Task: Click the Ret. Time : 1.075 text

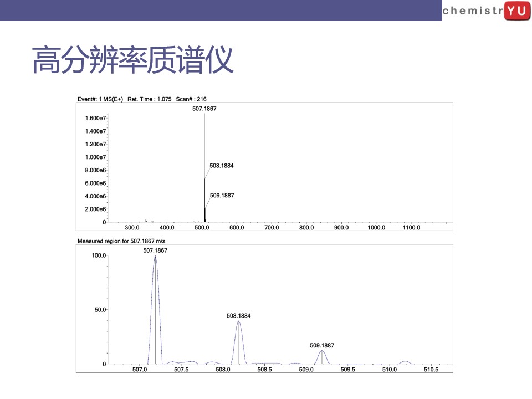Action: 149,99
